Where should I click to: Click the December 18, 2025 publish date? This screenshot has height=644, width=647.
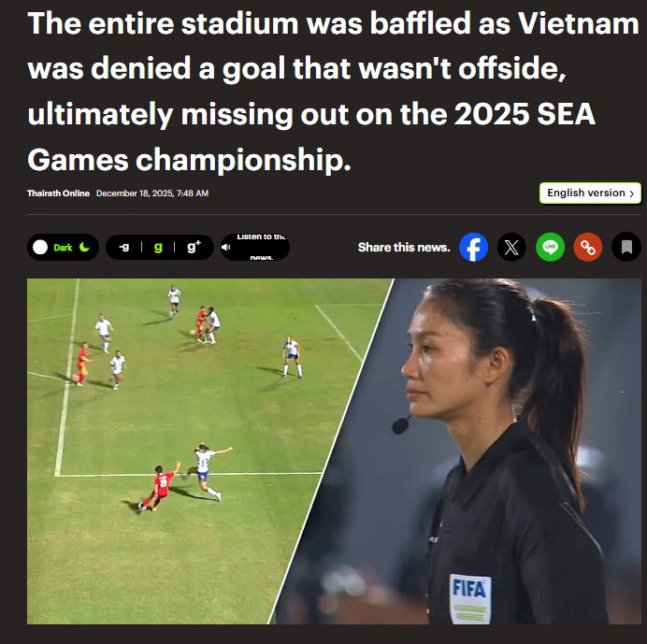click(x=152, y=193)
